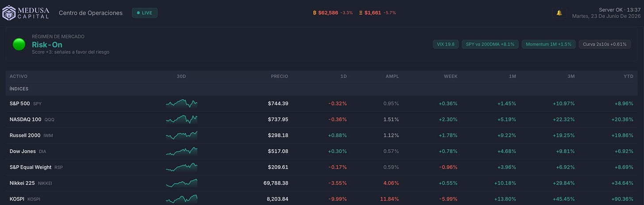Select the VIX 19.8 chip
Screen dimensions: 644x205
click(x=445, y=44)
